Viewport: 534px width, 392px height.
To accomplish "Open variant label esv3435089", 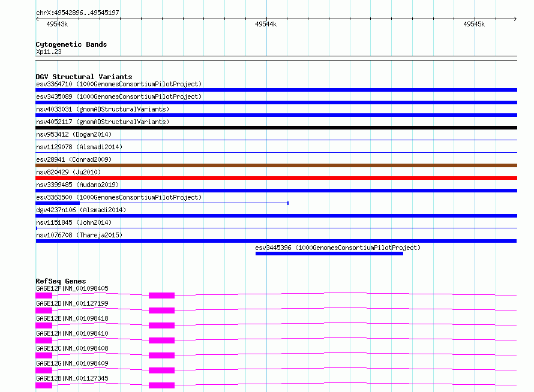I will pyautogui.click(x=119, y=97).
